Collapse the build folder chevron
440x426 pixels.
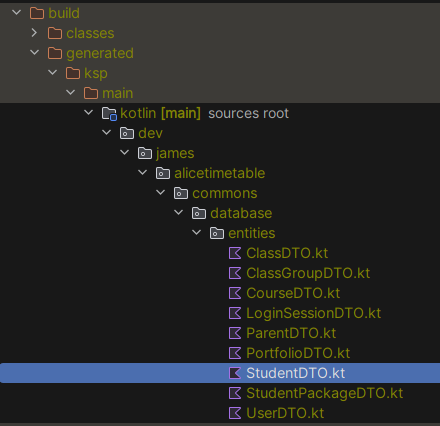[x=16, y=12]
